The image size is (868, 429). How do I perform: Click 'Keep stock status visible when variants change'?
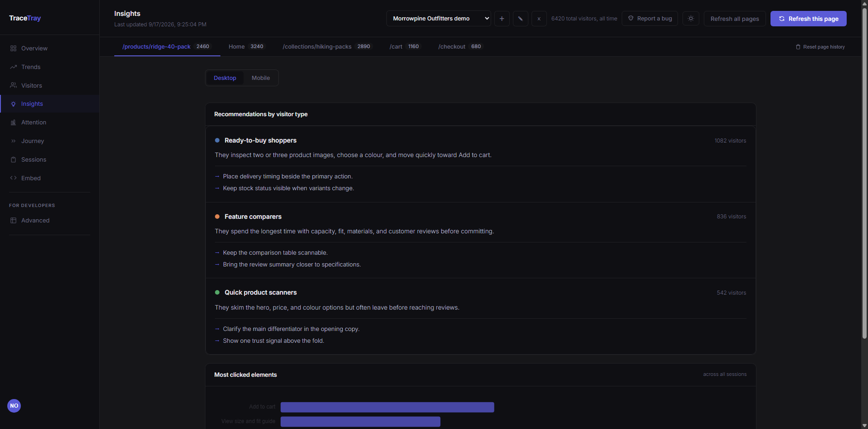(288, 188)
